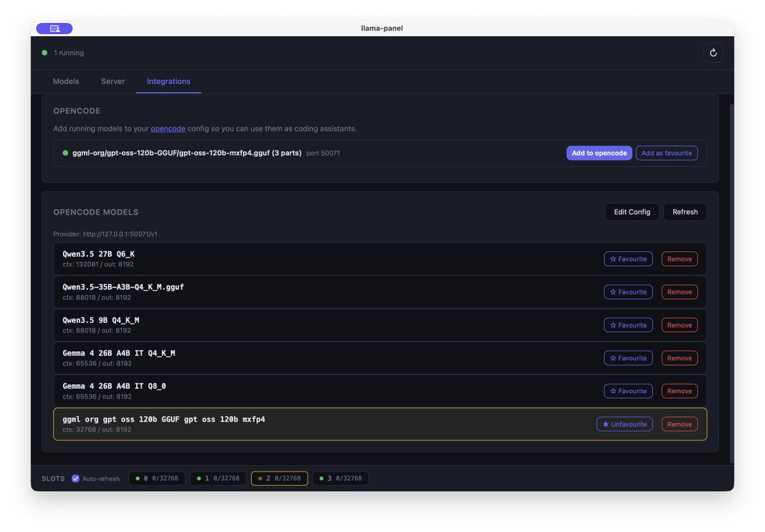Remove the gpt oss 120b mxfp4 model
Viewport: 765px width, 532px height.
680,424
